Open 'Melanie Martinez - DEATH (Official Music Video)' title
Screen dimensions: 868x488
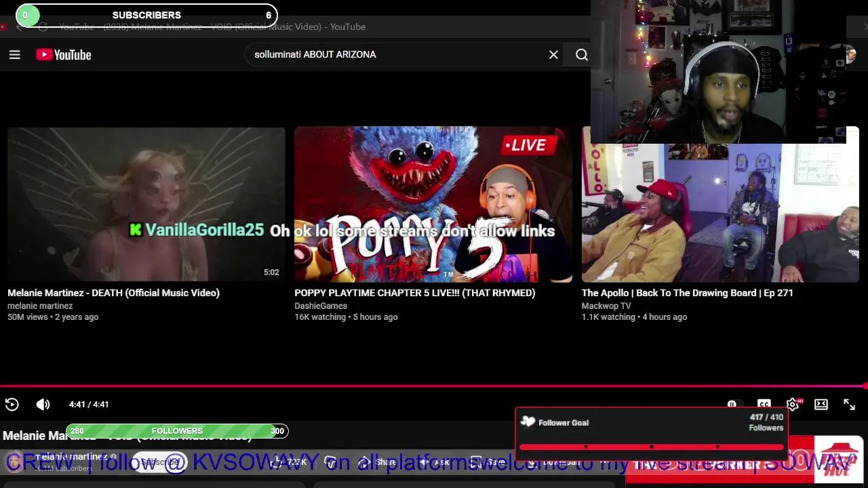click(x=113, y=293)
